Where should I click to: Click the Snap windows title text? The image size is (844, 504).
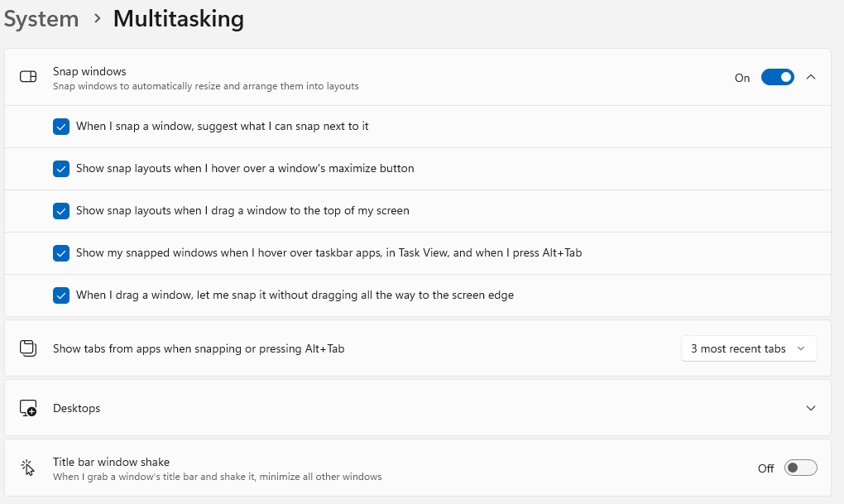[x=89, y=71]
